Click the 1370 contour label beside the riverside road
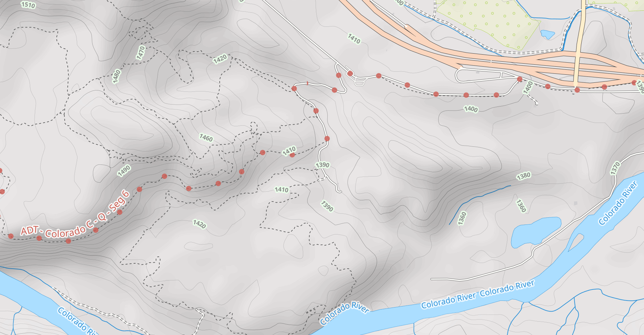Screen dimensions: 644x335 point(615,168)
